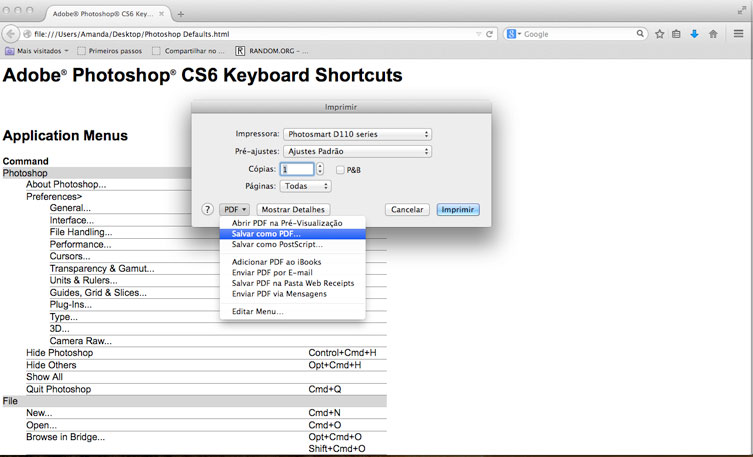Expand the Pré-ajustes presets dropdown
753x457 pixels.
[x=356, y=151]
